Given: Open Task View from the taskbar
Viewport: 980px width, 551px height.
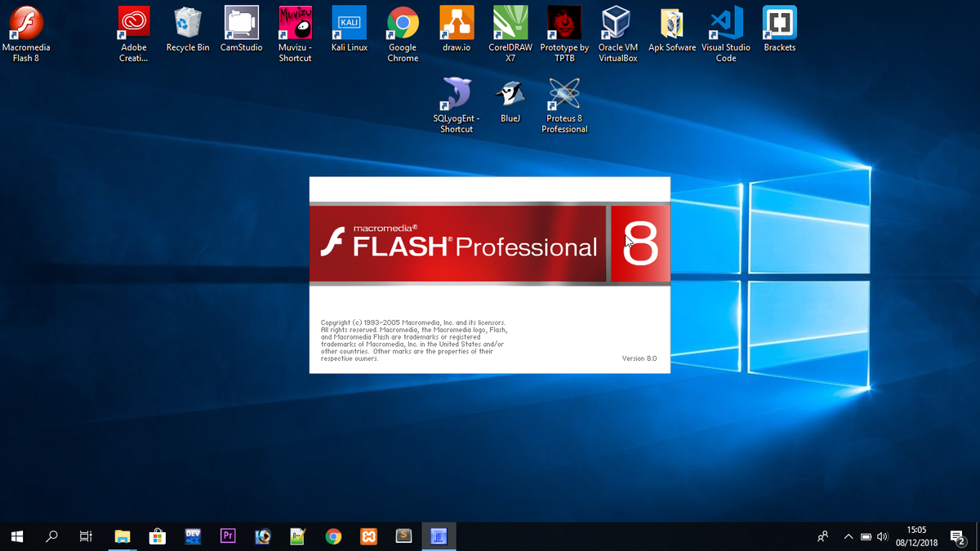Looking at the screenshot, I should coord(86,536).
